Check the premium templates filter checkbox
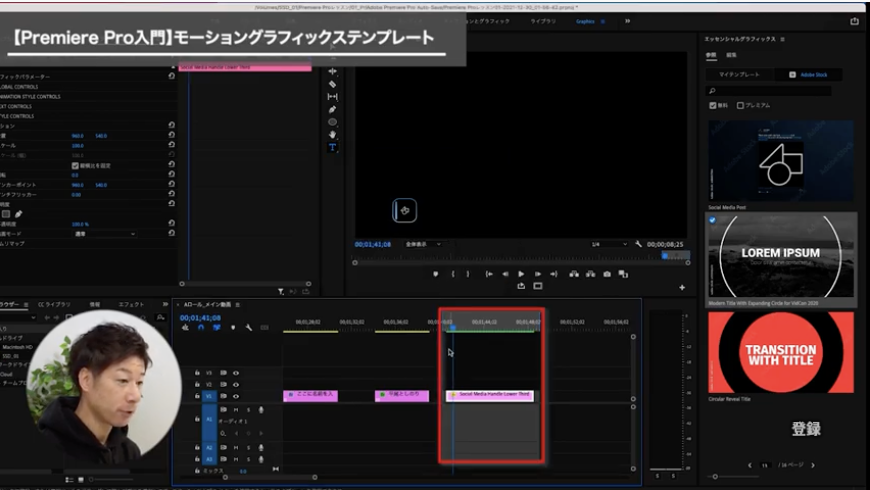This screenshot has height=490, width=870. (740, 105)
